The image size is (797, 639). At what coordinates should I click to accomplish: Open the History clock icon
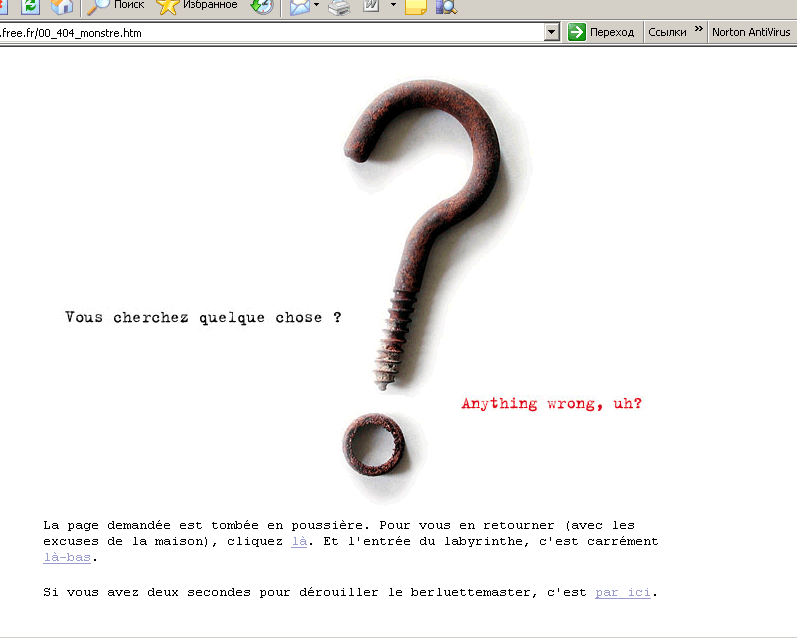pyautogui.click(x=261, y=6)
